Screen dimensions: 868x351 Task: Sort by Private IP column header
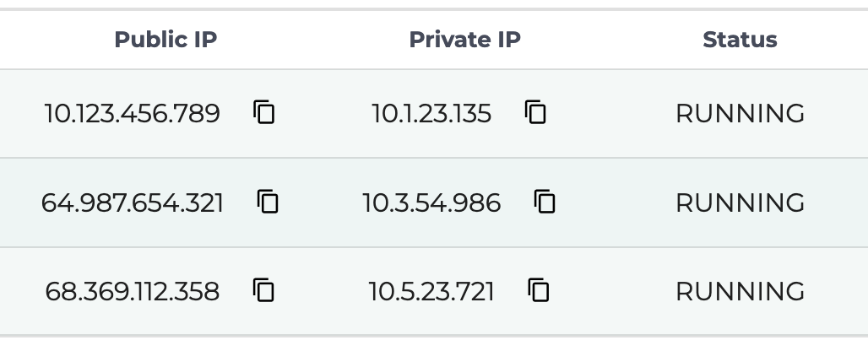464,40
